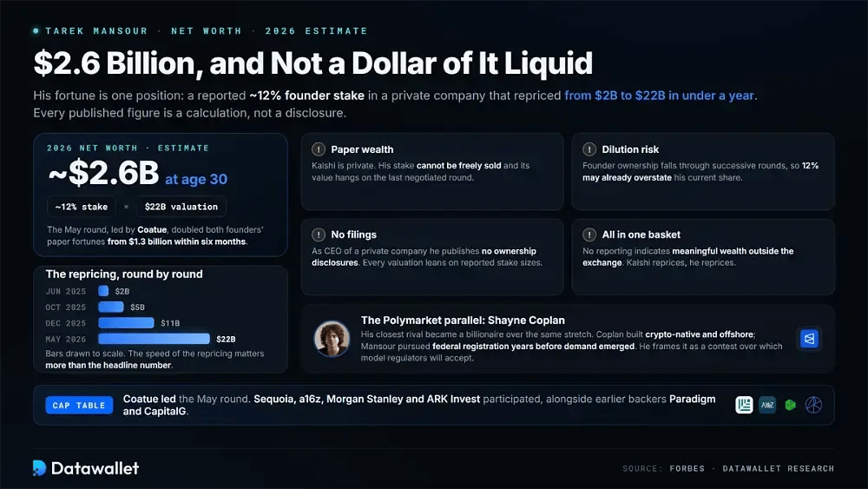Click the JUN 2025 $2B bar

[x=103, y=291]
